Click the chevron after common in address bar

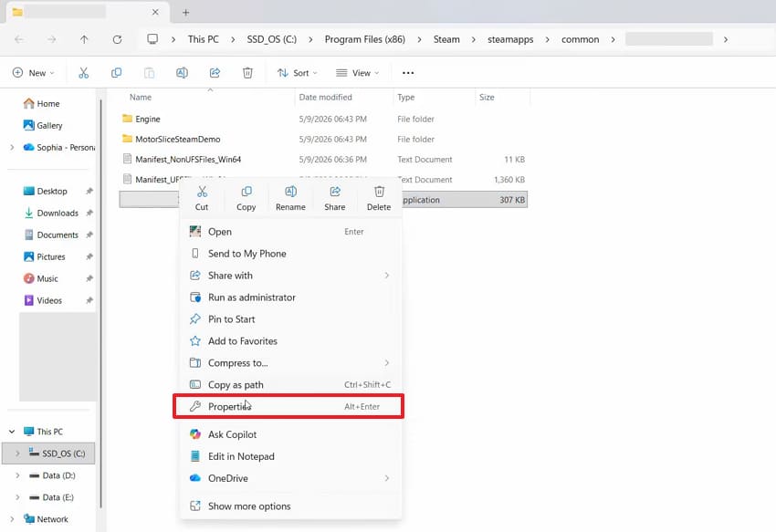(613, 39)
